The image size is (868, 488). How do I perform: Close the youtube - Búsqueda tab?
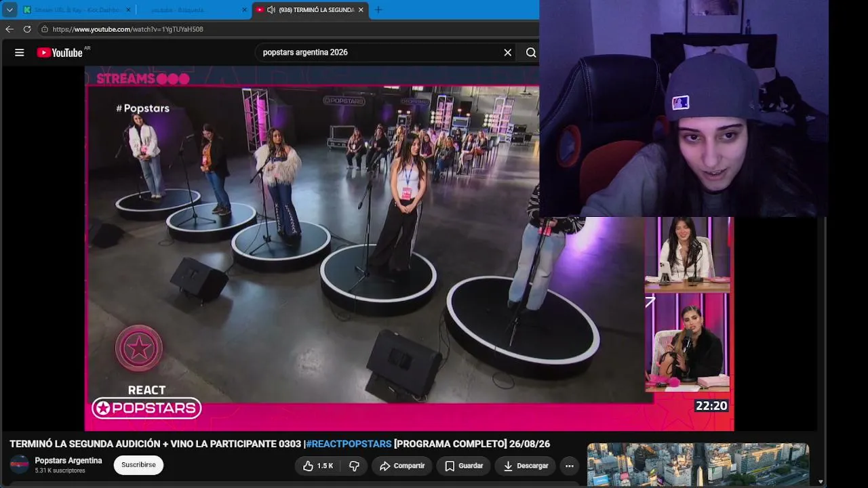coord(244,9)
